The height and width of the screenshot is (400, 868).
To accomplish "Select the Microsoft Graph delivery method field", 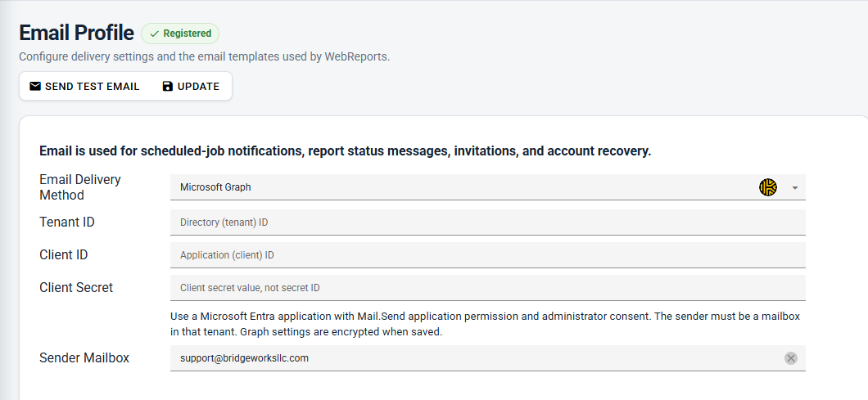I will point(488,187).
